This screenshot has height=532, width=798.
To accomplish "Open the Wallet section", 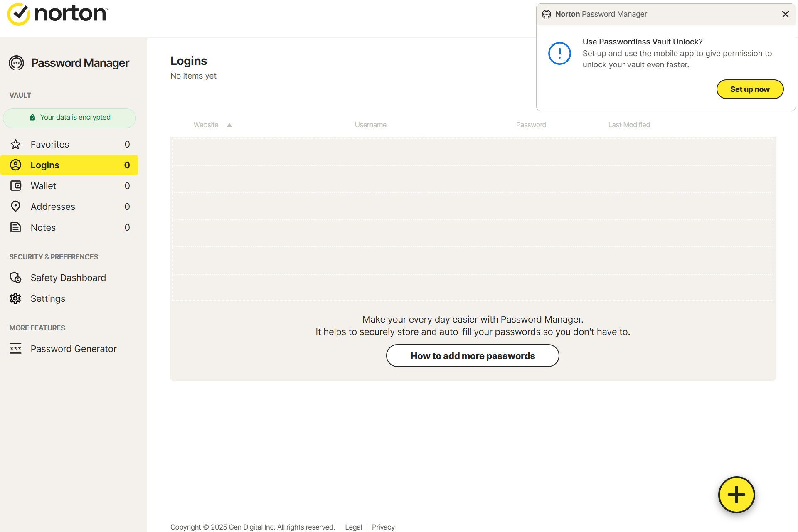I will (69, 186).
